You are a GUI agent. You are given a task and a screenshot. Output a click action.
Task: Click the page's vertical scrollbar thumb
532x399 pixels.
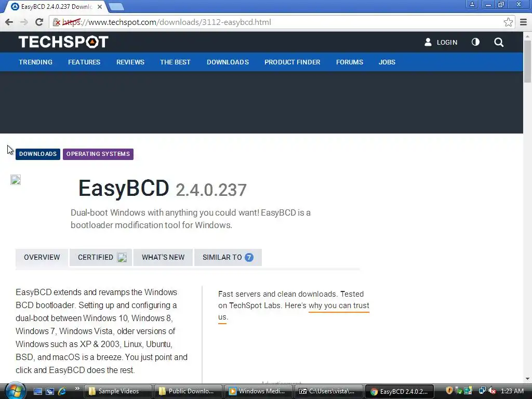[x=527, y=61]
